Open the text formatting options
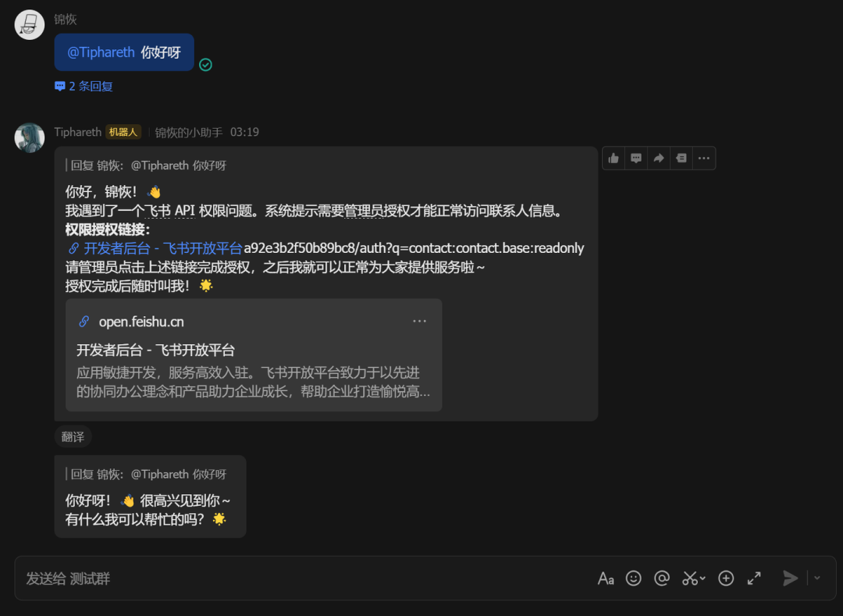 click(x=606, y=578)
